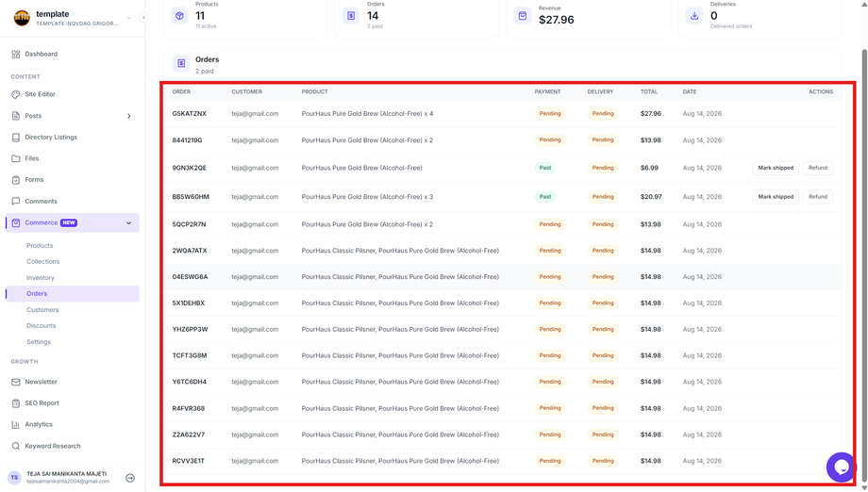Screen dimensions: 868x492
Task: Click the Products stat cube icon
Action: [x=179, y=16]
